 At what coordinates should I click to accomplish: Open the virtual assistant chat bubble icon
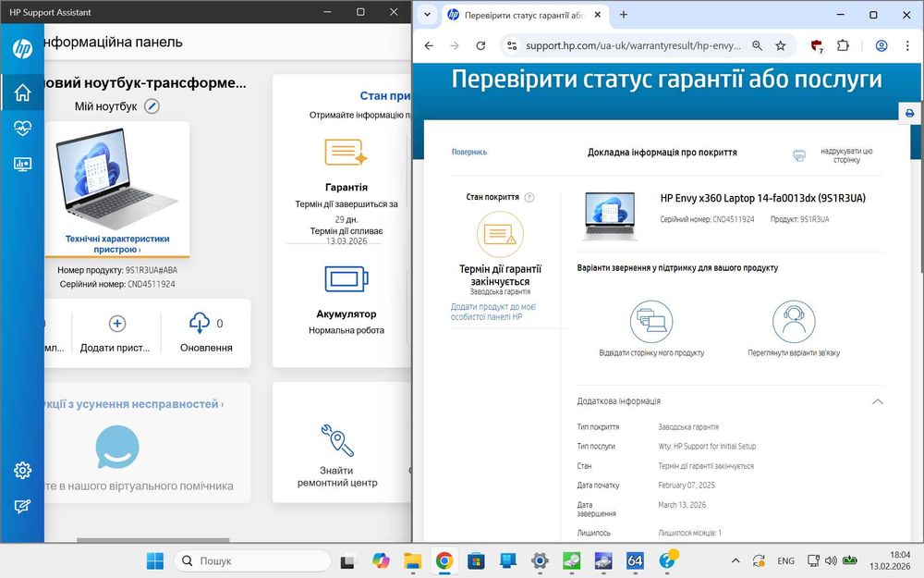pyautogui.click(x=117, y=447)
